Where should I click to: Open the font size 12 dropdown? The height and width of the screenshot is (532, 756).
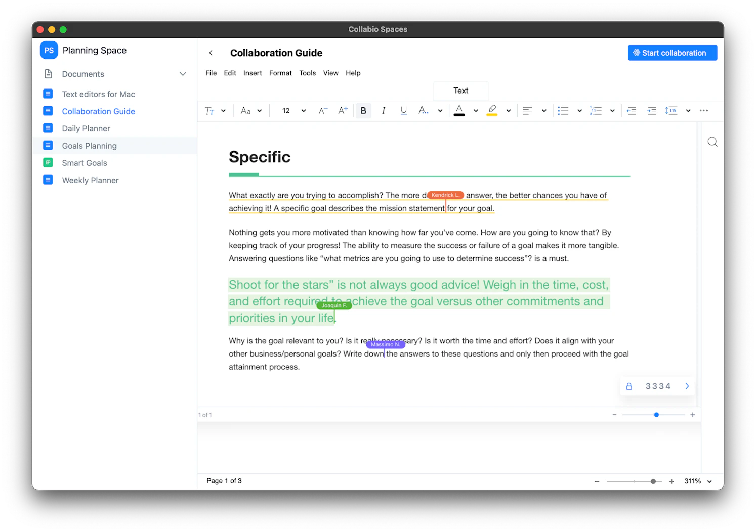point(304,111)
